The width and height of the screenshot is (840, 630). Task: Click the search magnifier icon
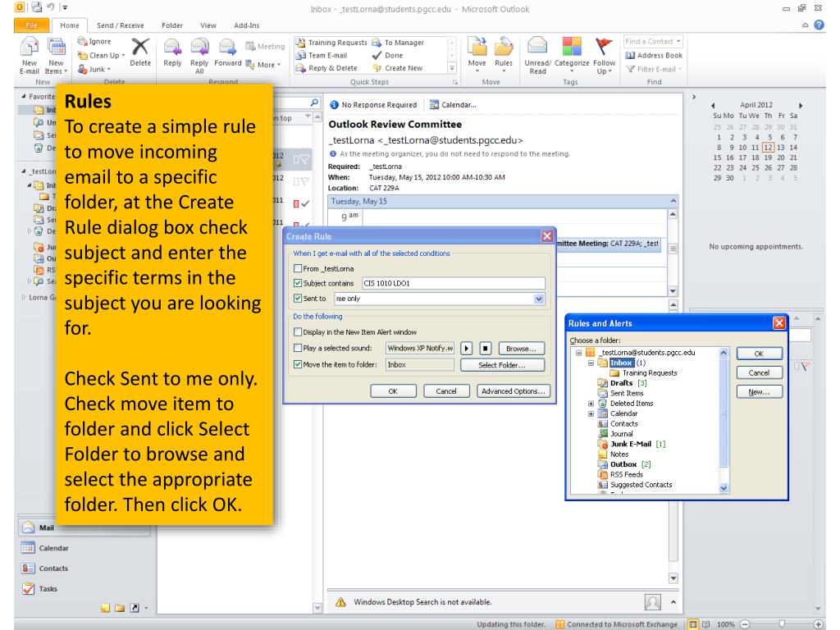(x=314, y=103)
